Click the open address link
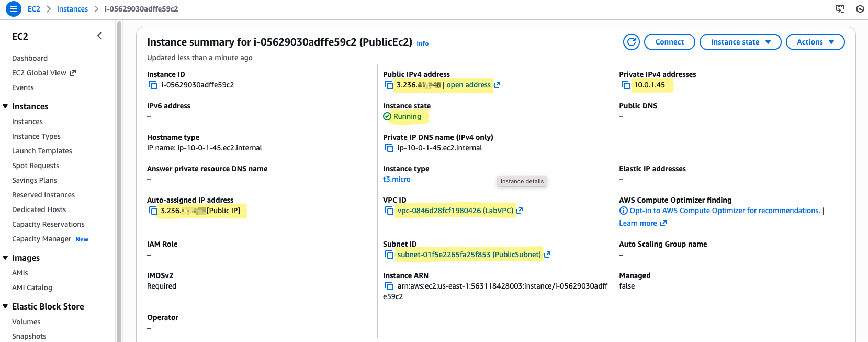868x342 pixels. [x=468, y=85]
